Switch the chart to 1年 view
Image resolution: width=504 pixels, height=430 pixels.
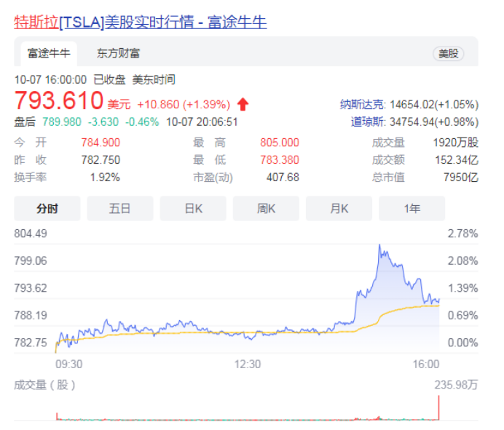pos(412,209)
